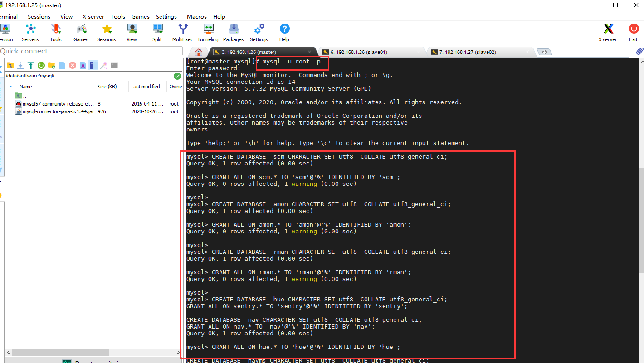Close the 192.168.1.25 (master) tab
The width and height of the screenshot is (644, 363).
pos(310,52)
